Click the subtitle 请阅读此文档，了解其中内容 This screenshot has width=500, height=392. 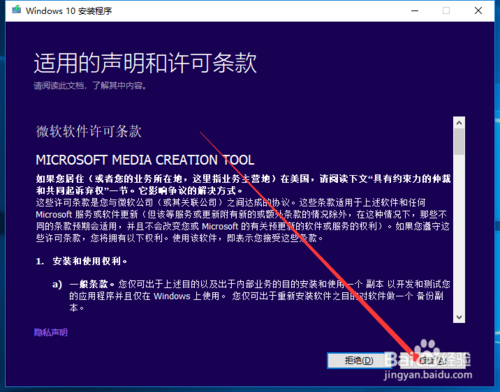point(90,86)
